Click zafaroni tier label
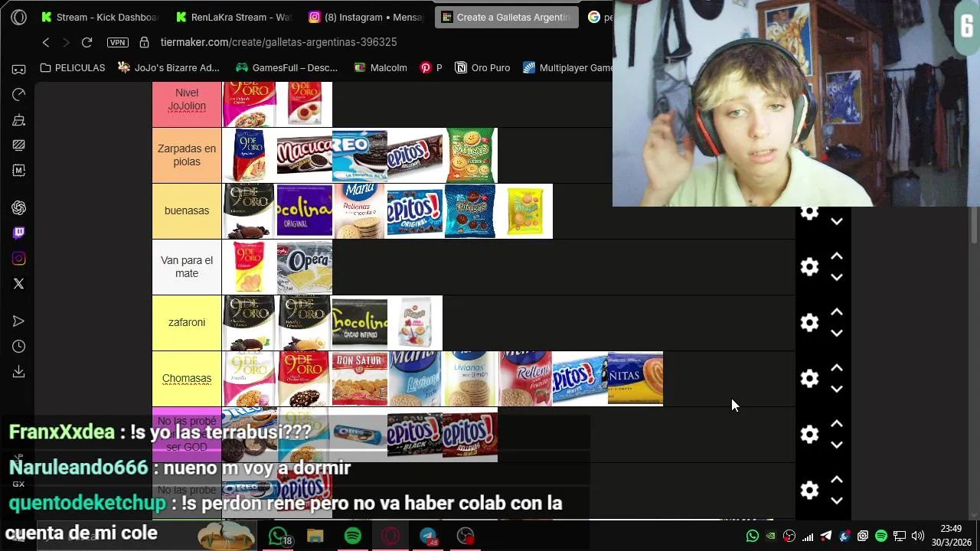980x551 pixels. pyautogui.click(x=187, y=322)
